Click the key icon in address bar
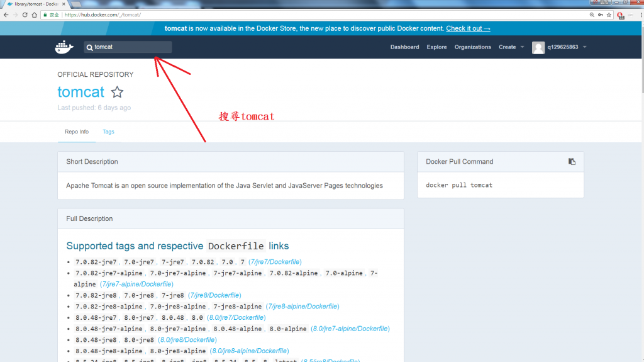The height and width of the screenshot is (362, 644). tap(601, 15)
